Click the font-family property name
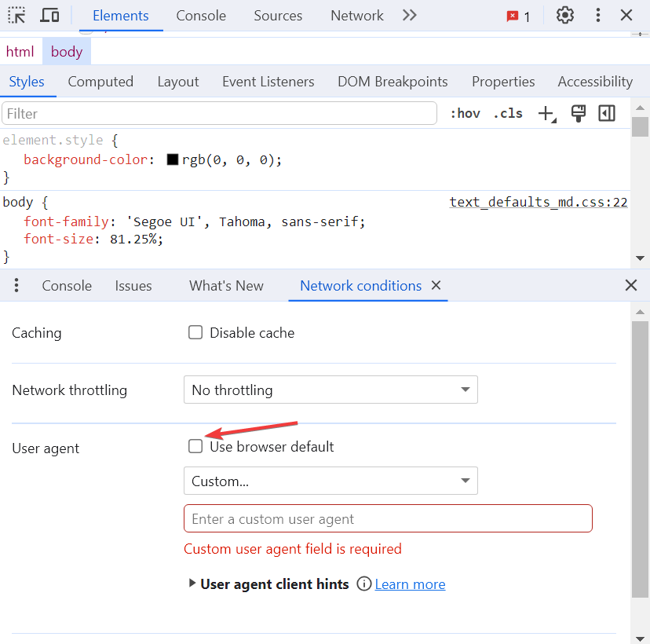This screenshot has width=650, height=644. pyautogui.click(x=66, y=221)
